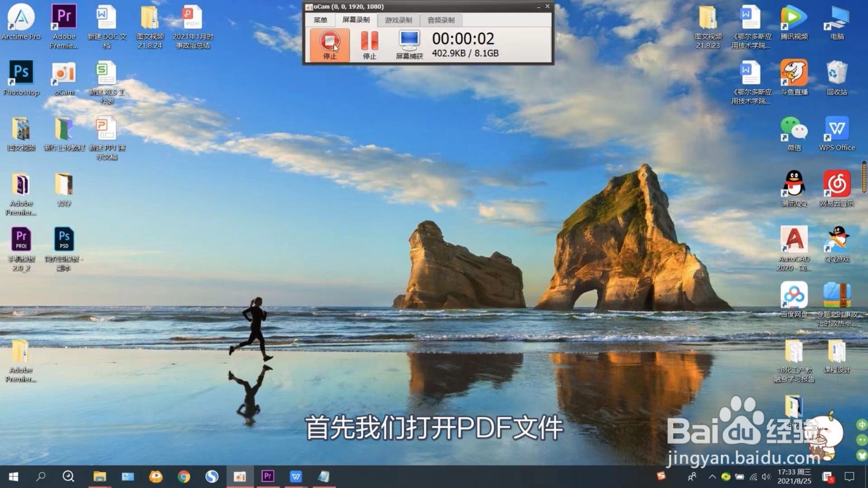868x488 pixels.
Task: Select the 制作上传教程 folder icon
Action: click(64, 134)
